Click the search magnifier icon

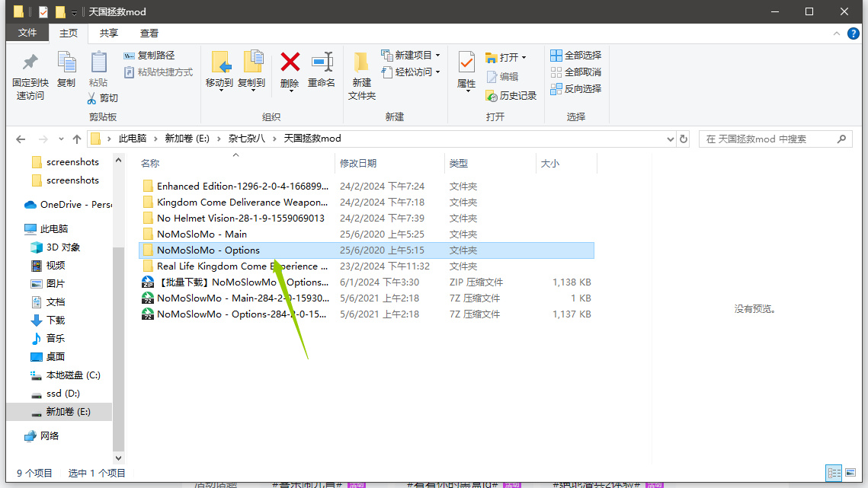point(841,139)
